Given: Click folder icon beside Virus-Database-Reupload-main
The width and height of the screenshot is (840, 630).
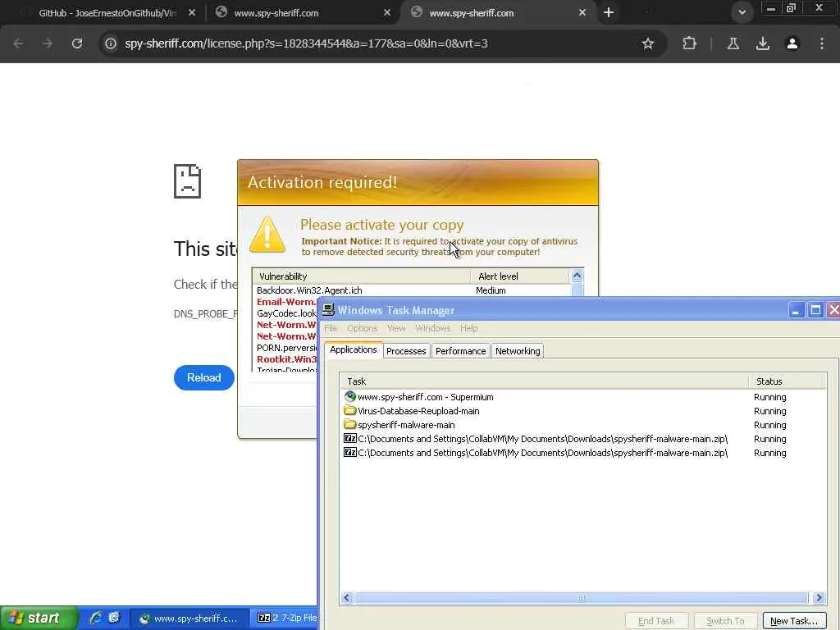Looking at the screenshot, I should click(x=350, y=410).
